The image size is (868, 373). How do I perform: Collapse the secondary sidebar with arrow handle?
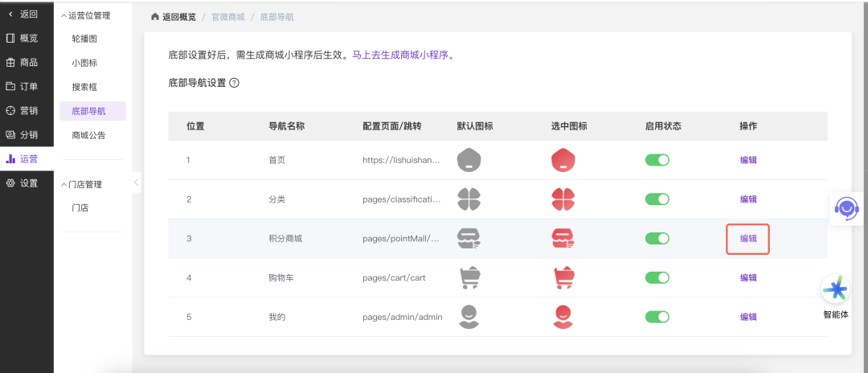[137, 182]
